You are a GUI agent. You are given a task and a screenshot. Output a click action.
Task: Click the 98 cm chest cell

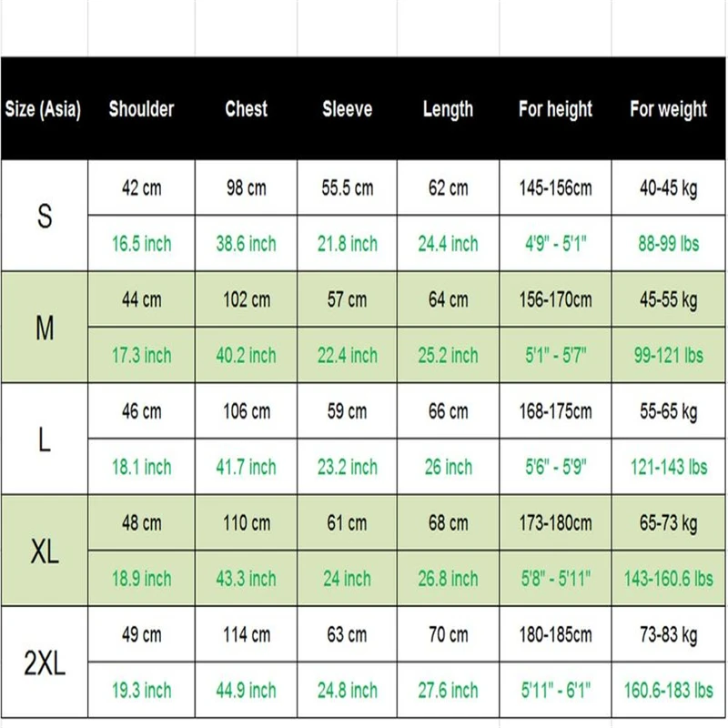246,188
